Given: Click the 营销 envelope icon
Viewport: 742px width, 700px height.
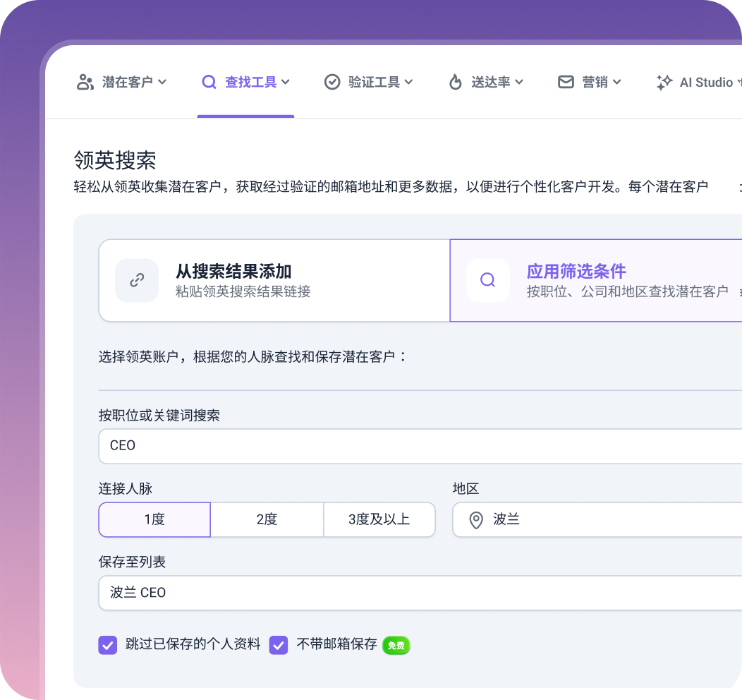Looking at the screenshot, I should click(x=566, y=82).
